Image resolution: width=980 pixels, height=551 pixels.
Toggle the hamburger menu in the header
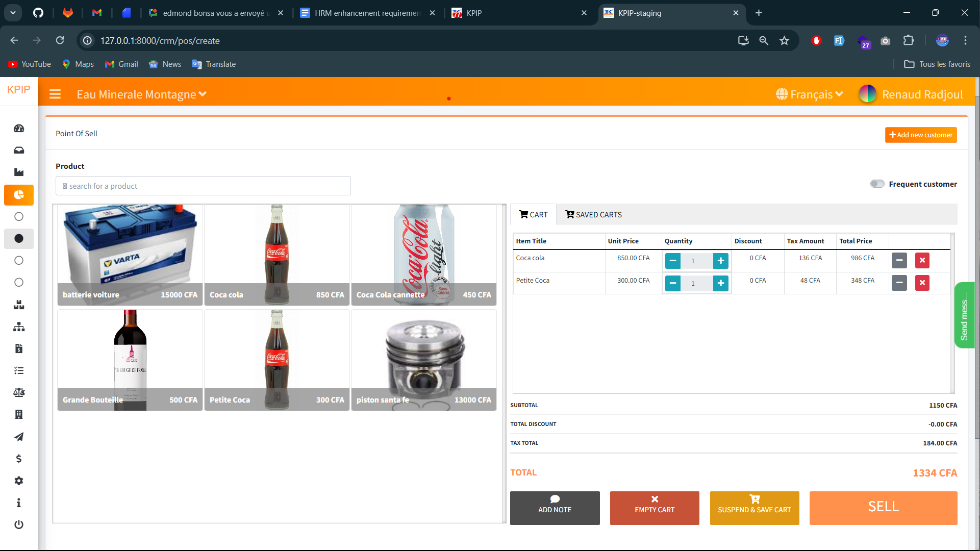(x=55, y=94)
